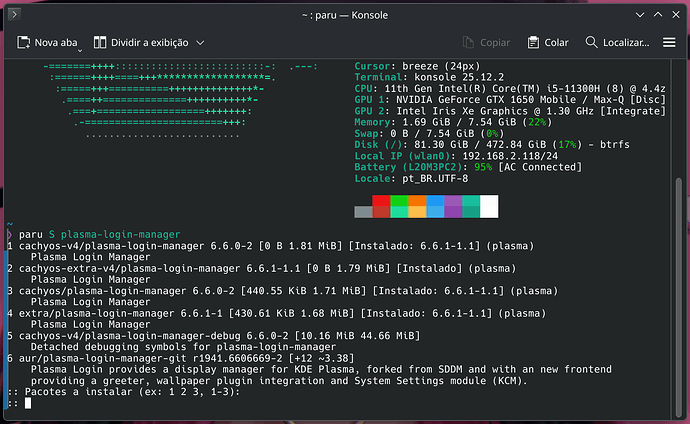Screen dimensions: 690x424
Task: Click the terminal vertical scrollbar handle
Action: tap(679, 297)
